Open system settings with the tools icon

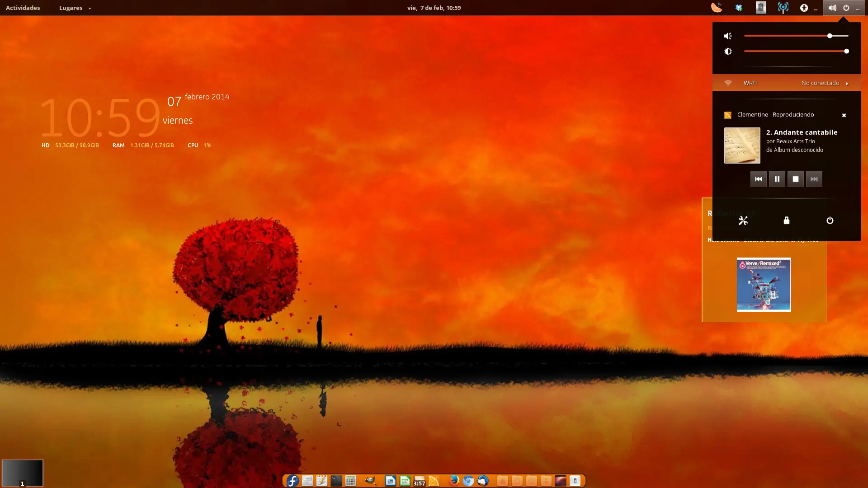coord(743,221)
